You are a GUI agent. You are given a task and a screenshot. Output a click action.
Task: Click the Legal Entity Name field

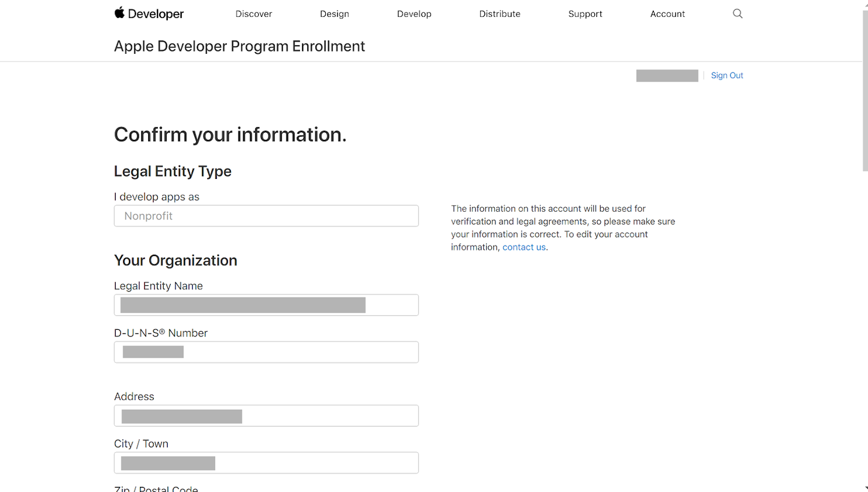click(266, 305)
